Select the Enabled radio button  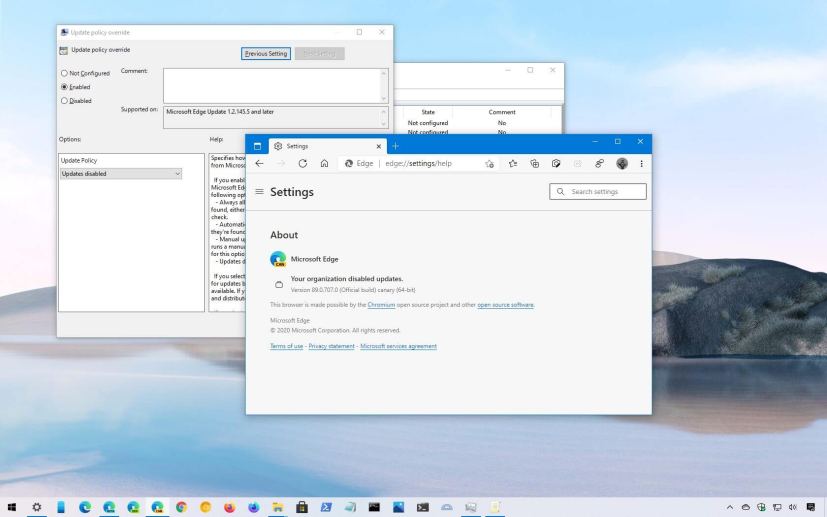[66, 87]
